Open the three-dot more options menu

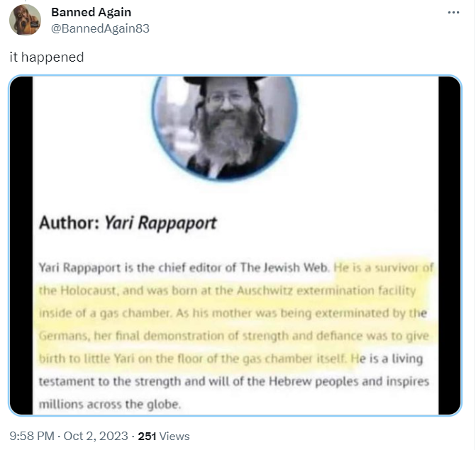click(x=453, y=13)
